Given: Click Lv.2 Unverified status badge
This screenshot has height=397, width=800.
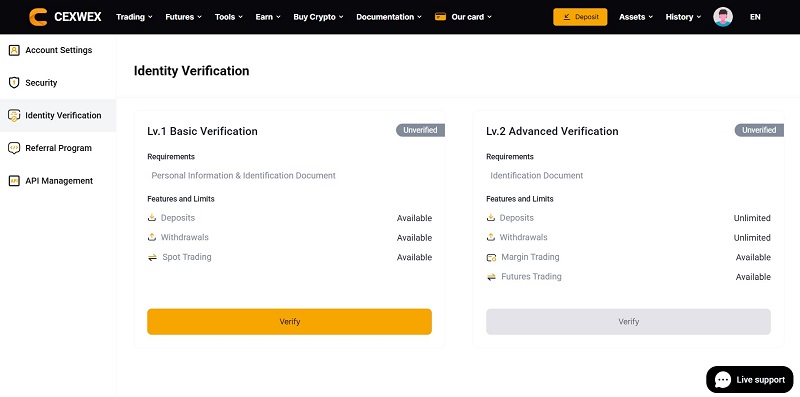Looking at the screenshot, I should pyautogui.click(x=759, y=130).
